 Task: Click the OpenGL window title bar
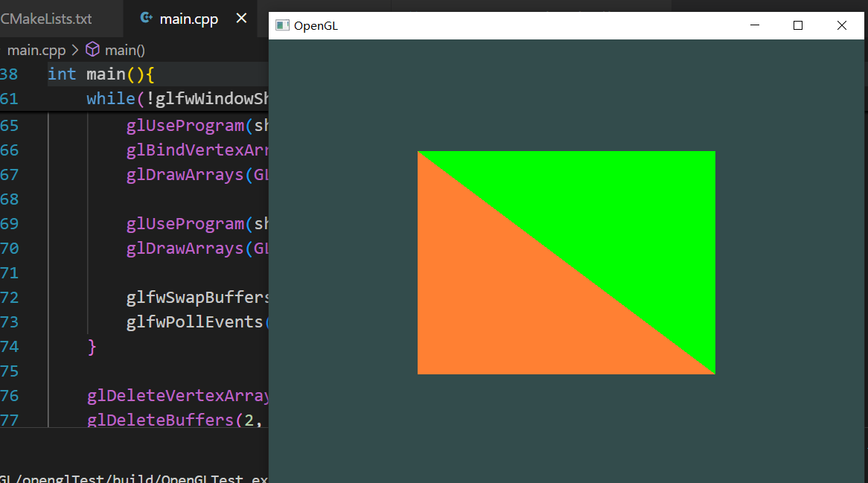[521, 25]
